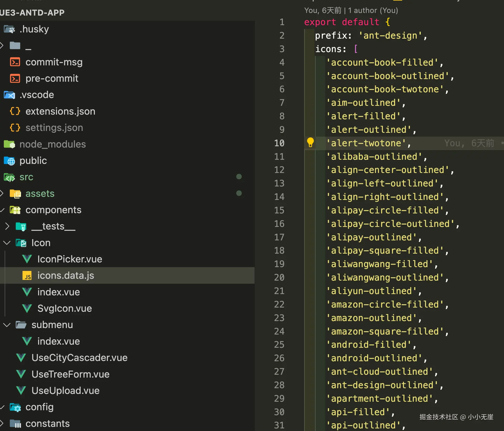Open the pre-commit hook file

point(52,79)
